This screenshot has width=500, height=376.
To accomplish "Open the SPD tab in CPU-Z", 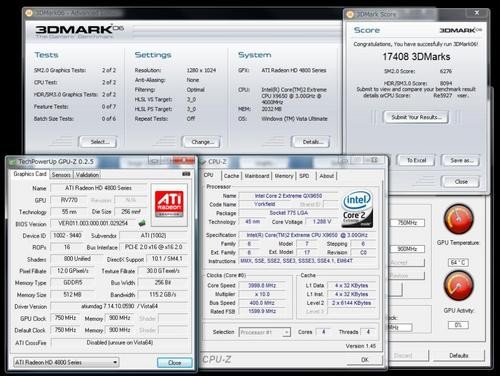I will [304, 176].
